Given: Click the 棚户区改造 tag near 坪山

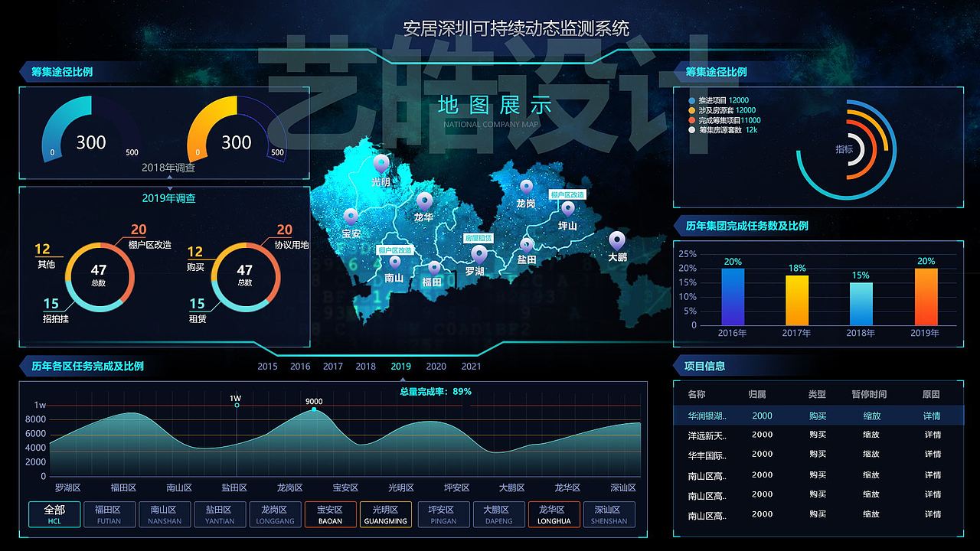Looking at the screenshot, I should tap(567, 195).
